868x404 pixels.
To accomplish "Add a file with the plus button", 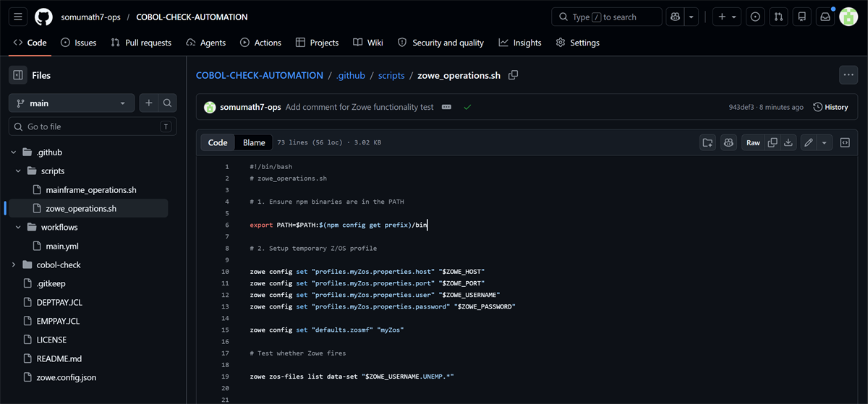I will coord(149,103).
